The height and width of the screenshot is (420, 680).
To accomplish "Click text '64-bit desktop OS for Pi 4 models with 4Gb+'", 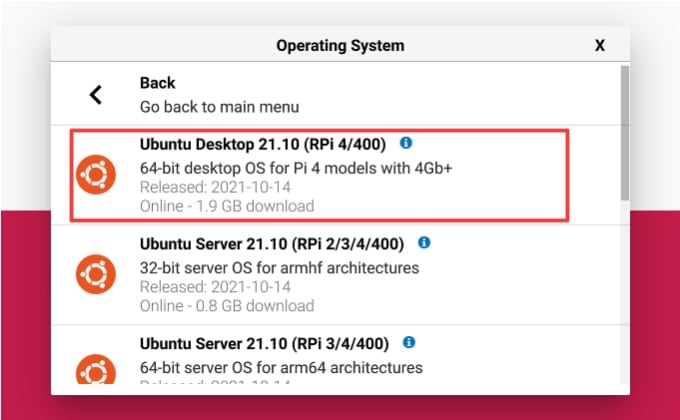I will pos(296,168).
